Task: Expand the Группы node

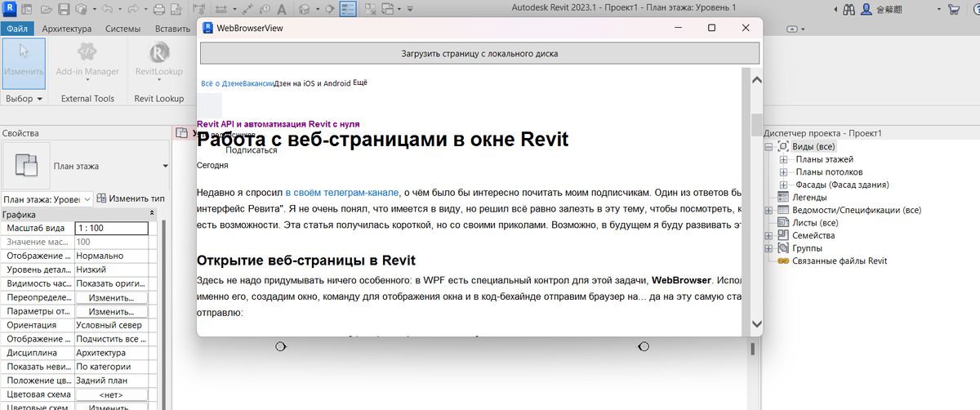Action: (x=768, y=248)
